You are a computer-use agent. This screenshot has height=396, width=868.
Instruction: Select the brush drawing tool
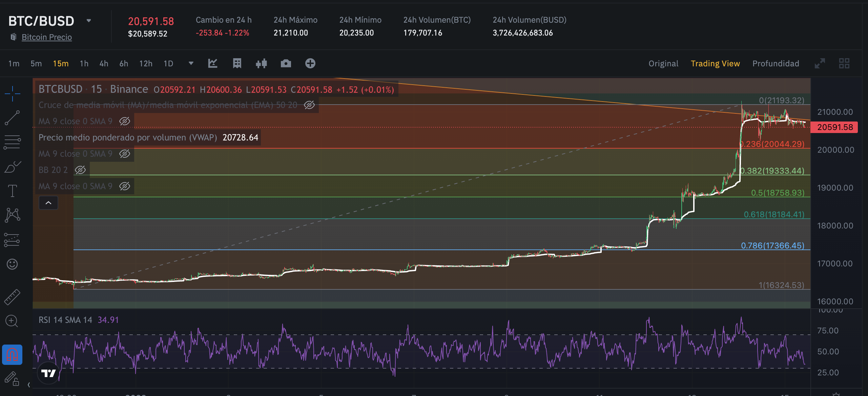(12, 167)
